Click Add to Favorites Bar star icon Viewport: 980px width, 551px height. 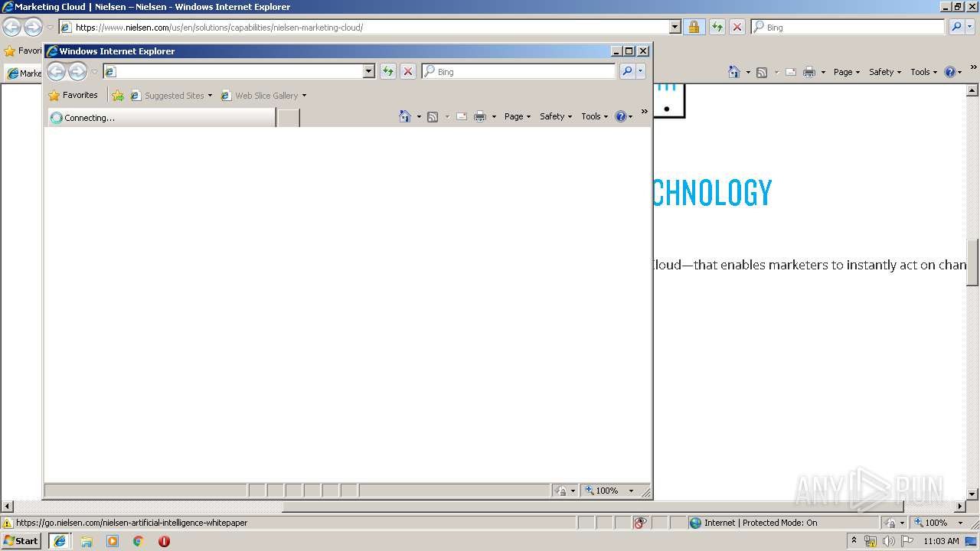click(118, 96)
